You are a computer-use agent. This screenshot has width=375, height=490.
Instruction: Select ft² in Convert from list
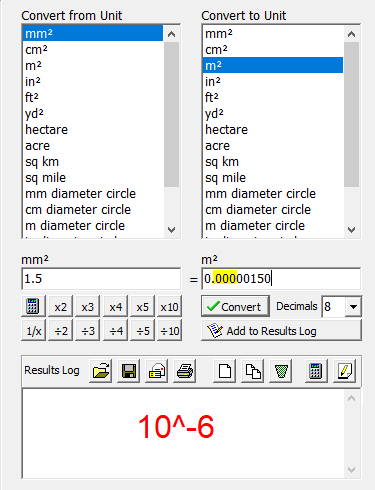click(93, 97)
